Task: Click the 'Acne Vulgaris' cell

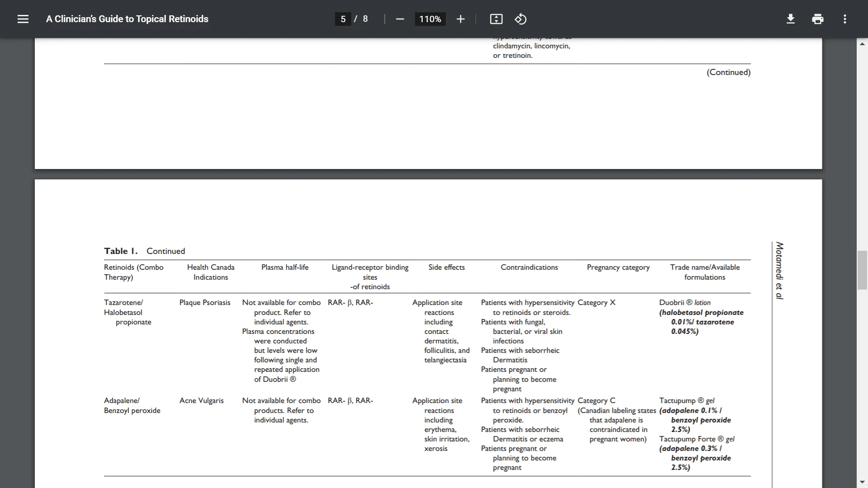Action: tap(201, 401)
